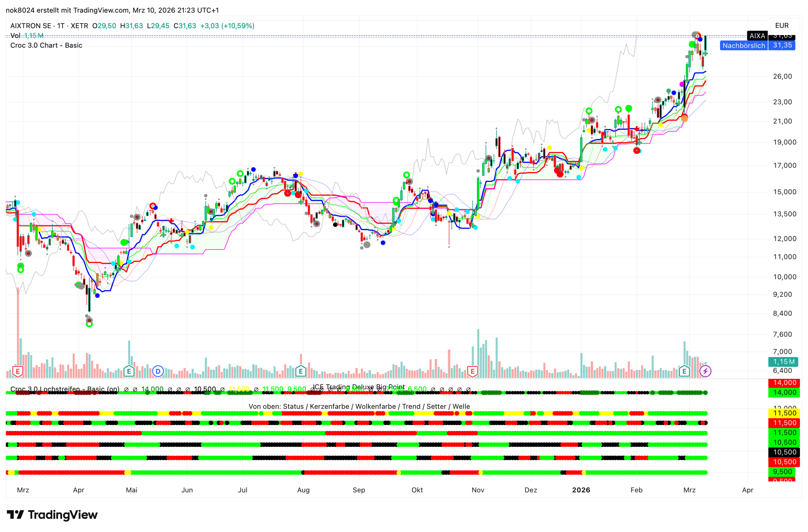Screen dimensions: 808x532
Task: Click the Status / Kerzenfarbe legend text line
Action: [359, 406]
